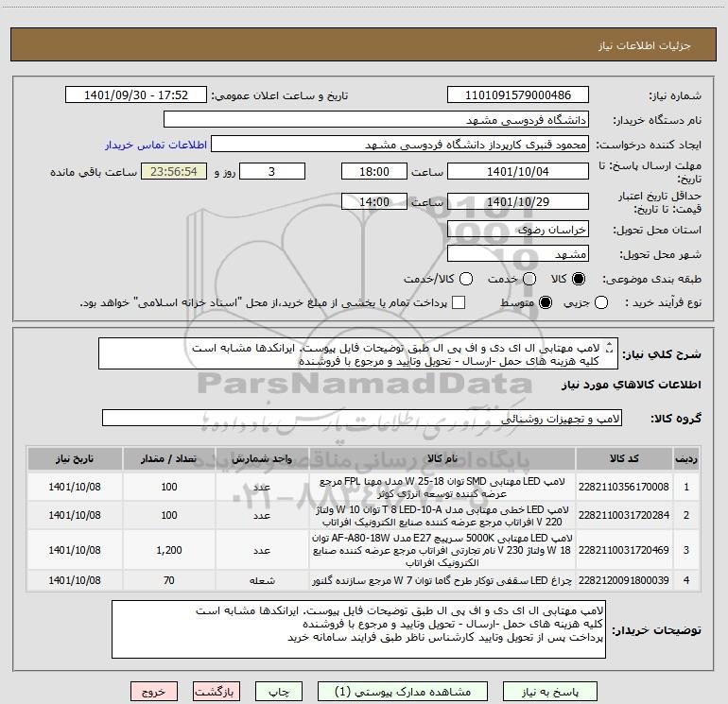This screenshot has width=728, height=704.
Task: Select the جزیی purchase type radio
Action: [x=601, y=303]
